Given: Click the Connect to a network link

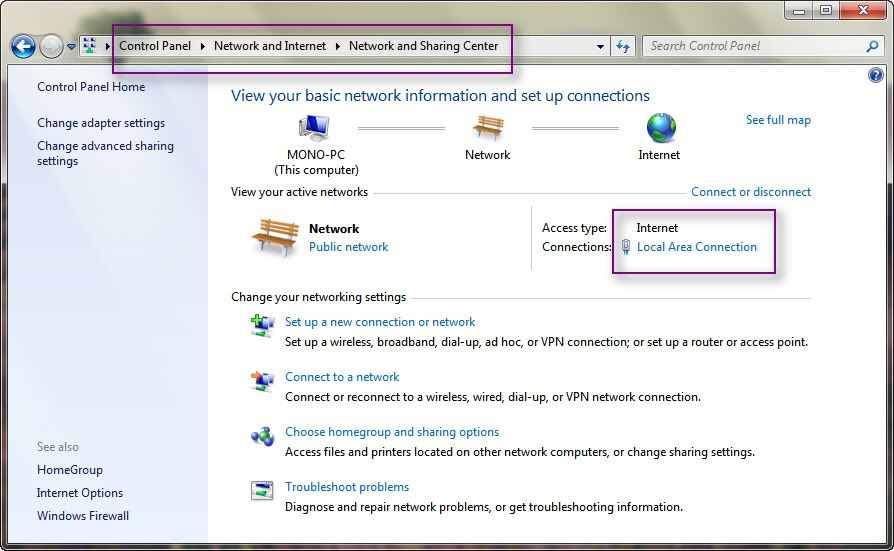Looking at the screenshot, I should click(342, 376).
